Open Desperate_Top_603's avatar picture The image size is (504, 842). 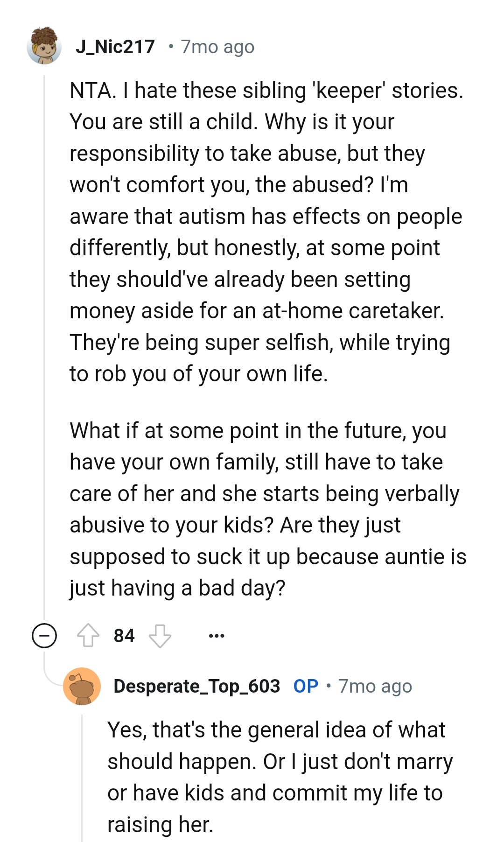(82, 686)
